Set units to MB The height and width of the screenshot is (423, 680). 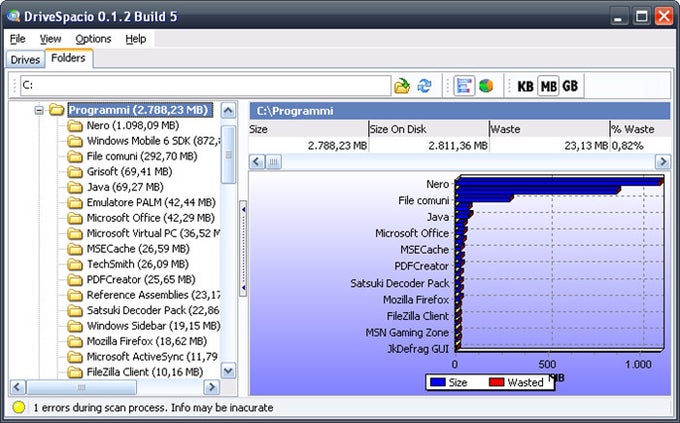[x=548, y=86]
